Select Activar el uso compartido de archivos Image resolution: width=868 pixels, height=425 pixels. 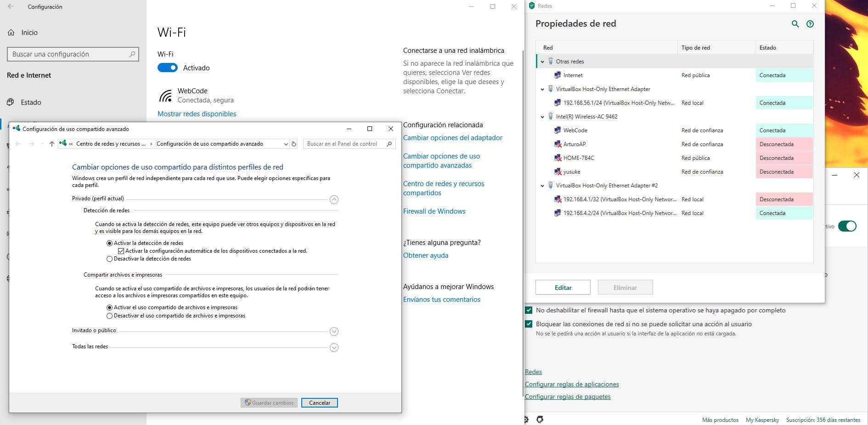109,307
